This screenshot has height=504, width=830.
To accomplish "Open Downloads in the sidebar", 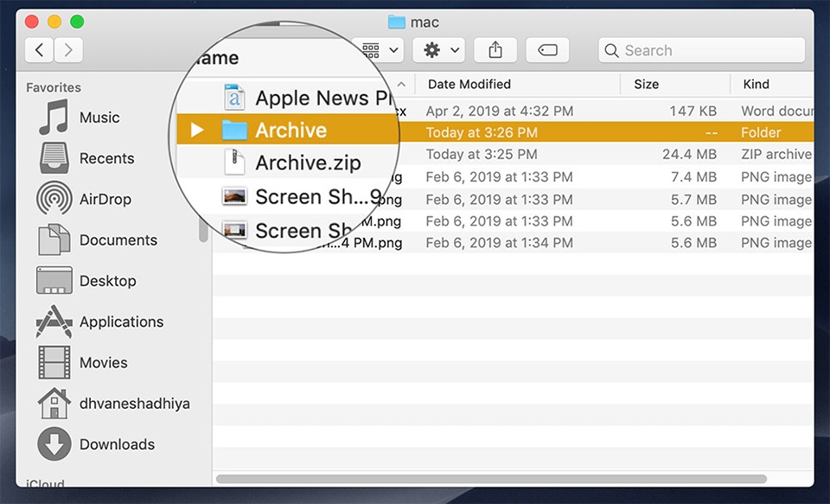I will (117, 444).
